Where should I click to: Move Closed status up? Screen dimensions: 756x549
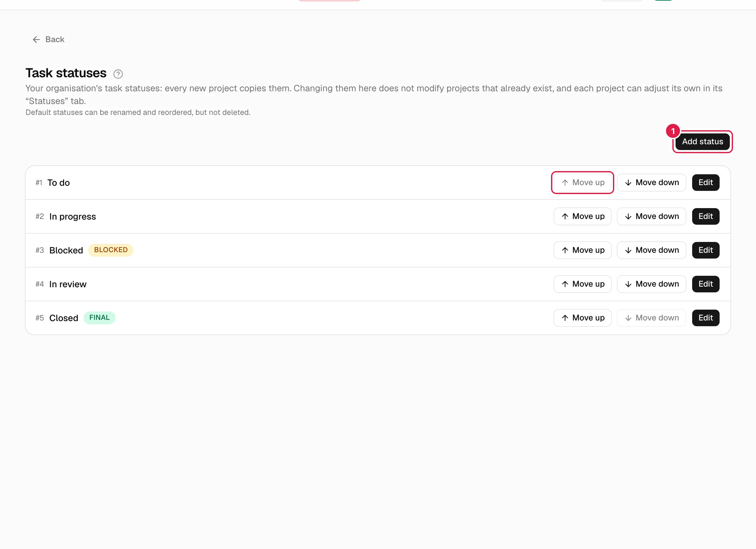click(582, 318)
